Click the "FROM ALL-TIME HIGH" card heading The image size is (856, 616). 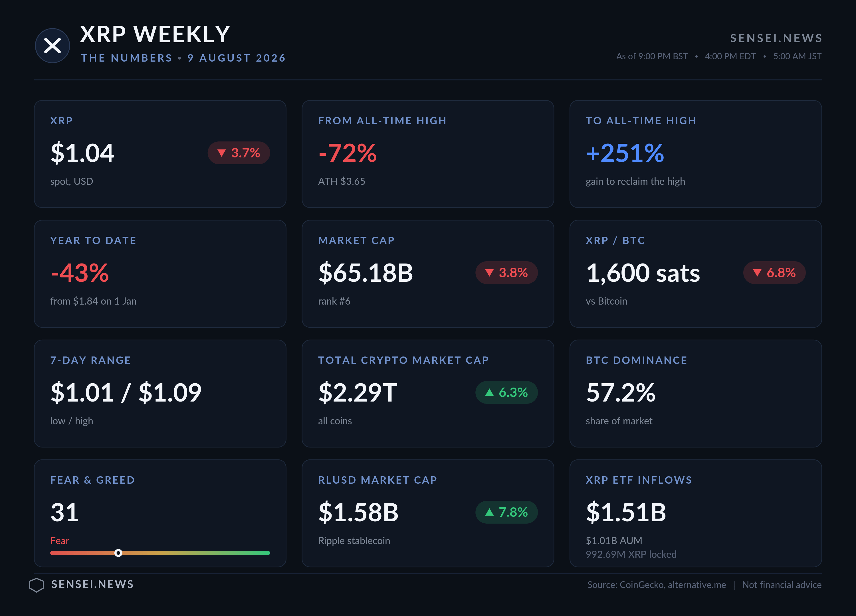382,121
